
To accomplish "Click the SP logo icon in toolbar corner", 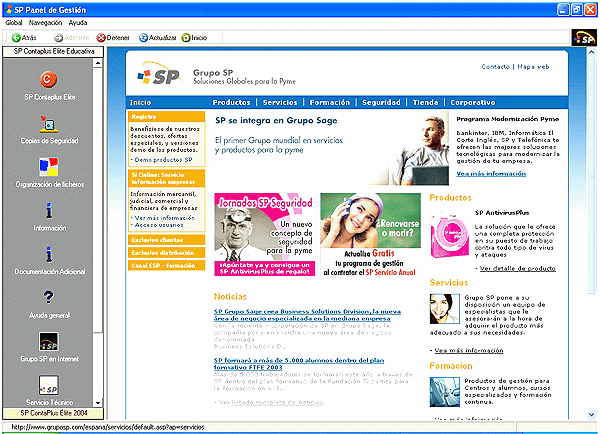I will pos(584,38).
